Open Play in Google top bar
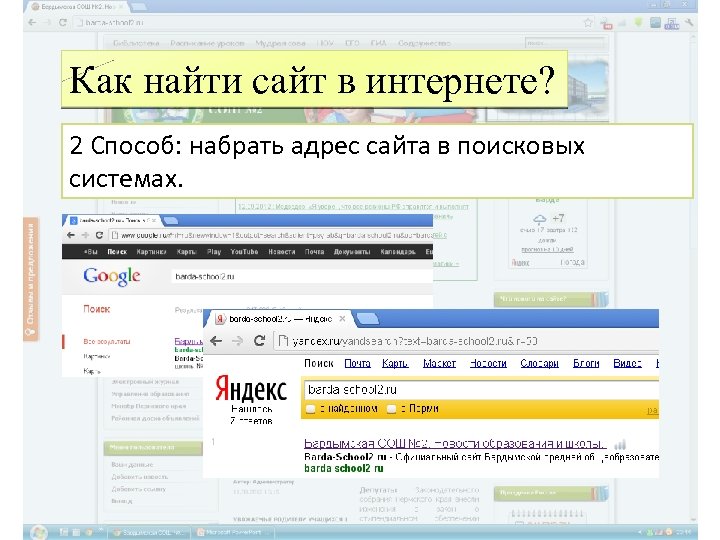Image resolution: width=720 pixels, height=540 pixels. pyautogui.click(x=214, y=252)
